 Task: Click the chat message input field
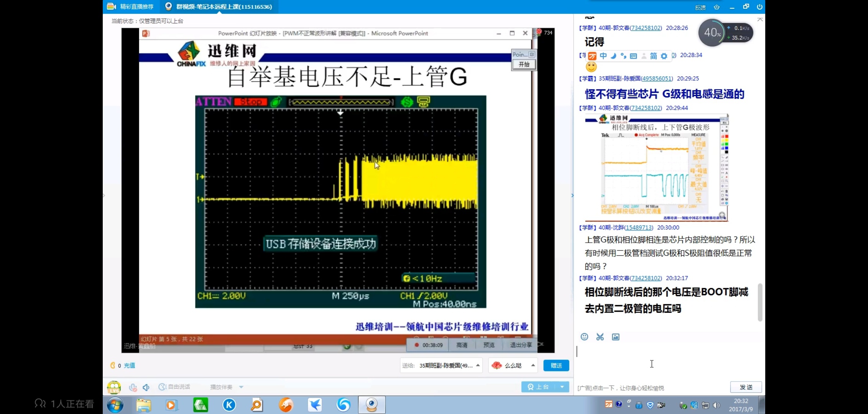667,362
